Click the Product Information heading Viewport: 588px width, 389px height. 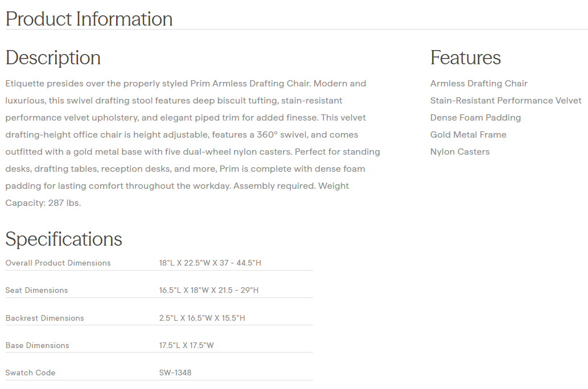89,19
